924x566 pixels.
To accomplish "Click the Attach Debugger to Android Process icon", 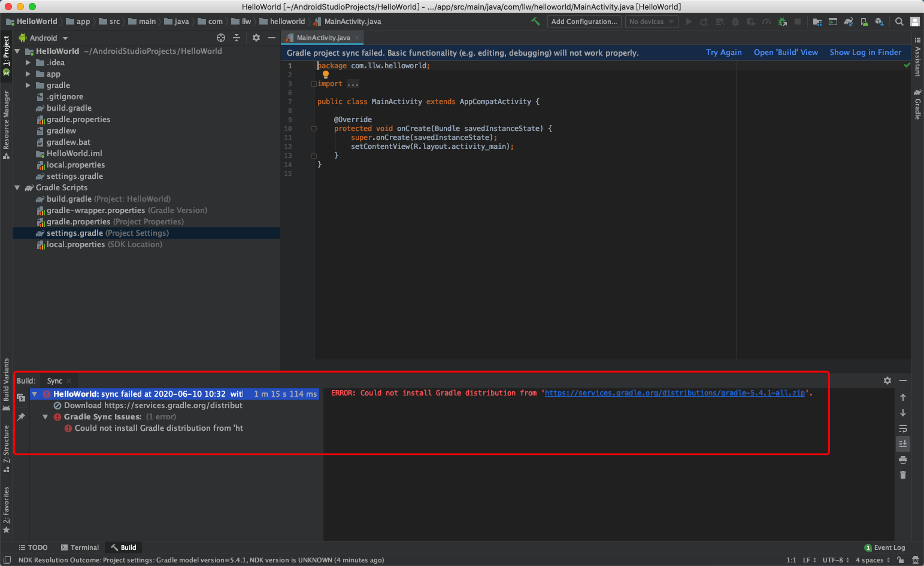I will pos(782,22).
